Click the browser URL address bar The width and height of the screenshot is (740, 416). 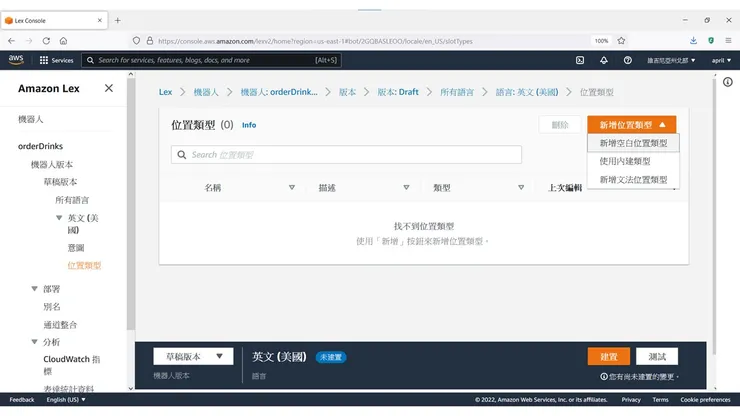pos(315,41)
